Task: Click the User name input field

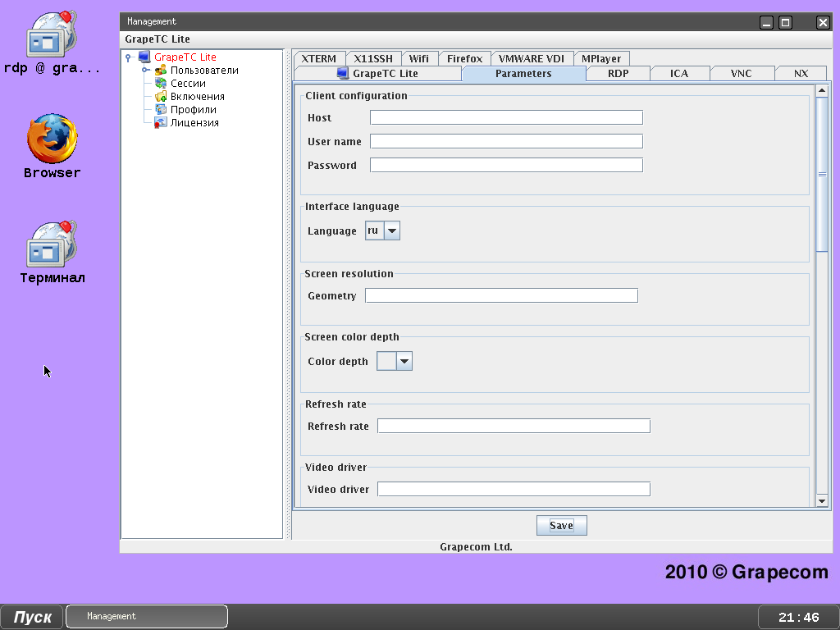Action: [x=506, y=141]
